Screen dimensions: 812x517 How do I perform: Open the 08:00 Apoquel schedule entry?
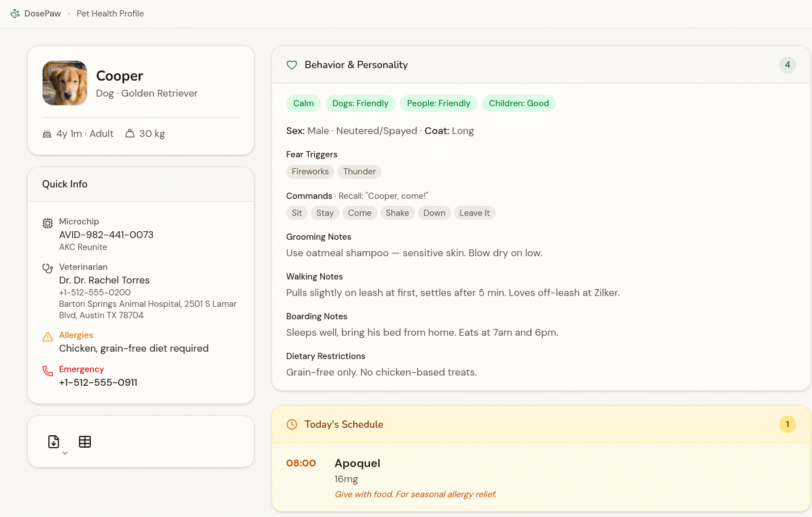point(415,478)
